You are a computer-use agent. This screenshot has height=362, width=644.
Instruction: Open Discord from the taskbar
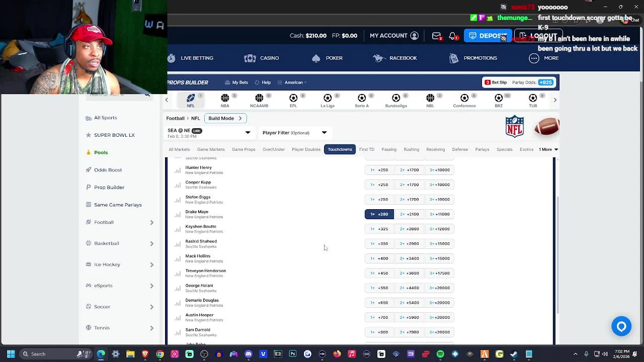(249, 354)
